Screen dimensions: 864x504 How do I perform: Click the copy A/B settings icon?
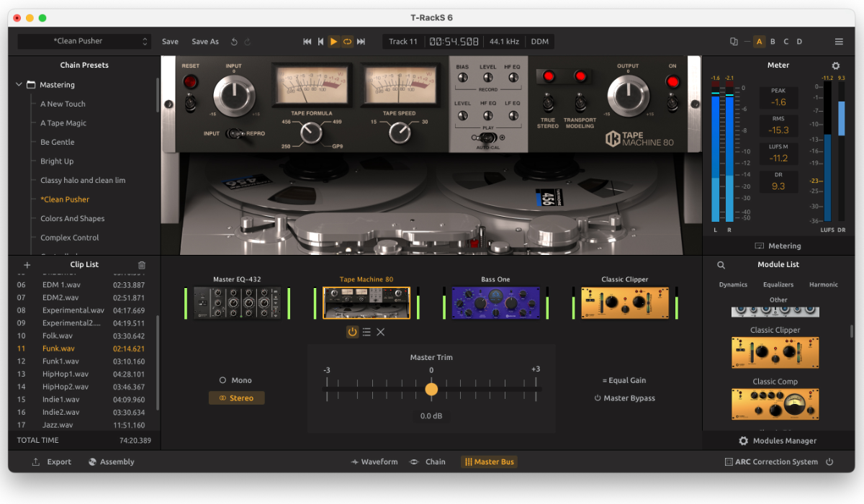click(734, 42)
